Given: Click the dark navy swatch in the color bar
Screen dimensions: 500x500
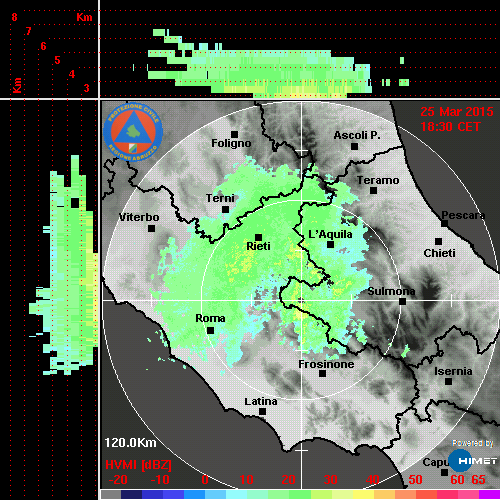Looking at the screenshot, I should pyautogui.click(x=131, y=495).
